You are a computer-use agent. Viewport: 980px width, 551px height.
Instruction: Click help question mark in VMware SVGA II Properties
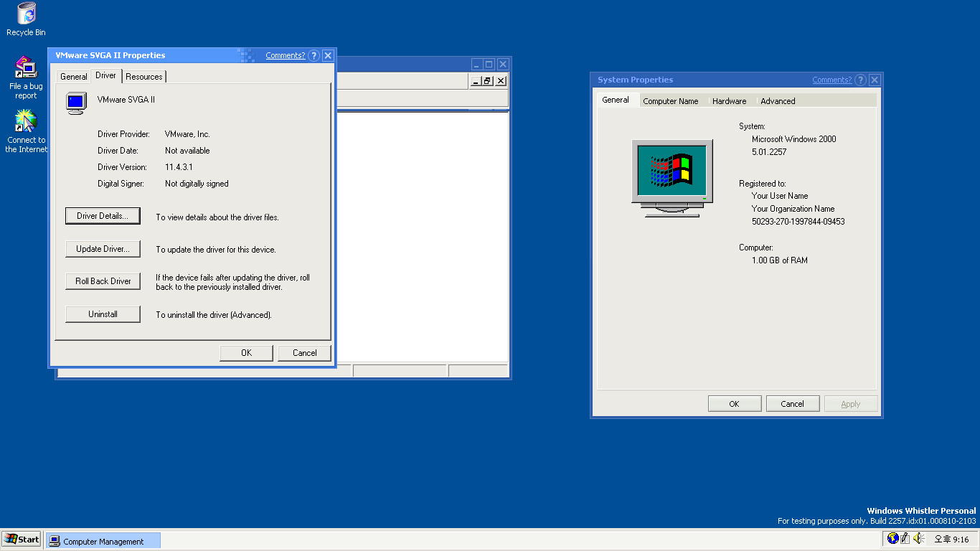[314, 55]
